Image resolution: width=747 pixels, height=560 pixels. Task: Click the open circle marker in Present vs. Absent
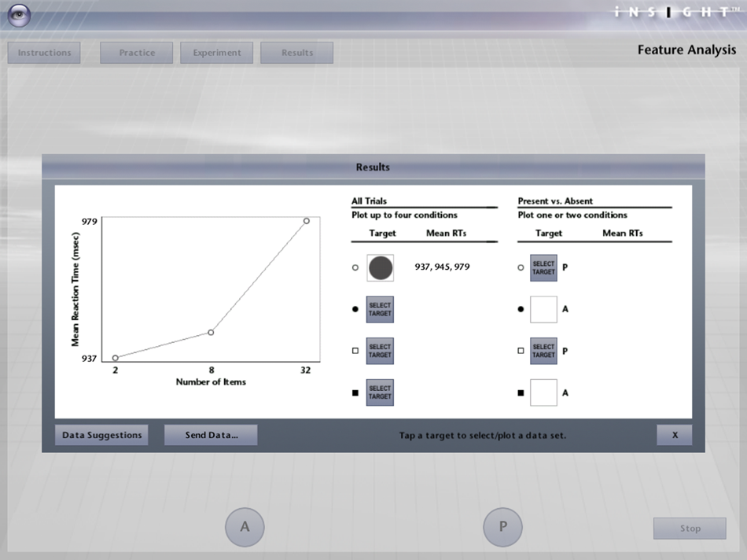point(521,268)
